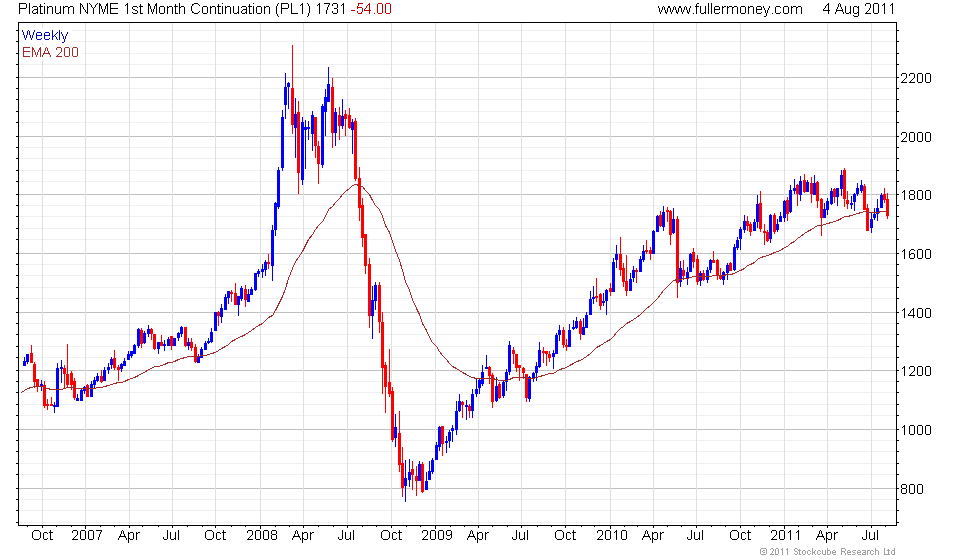
Task: Click the x-axis label '2009'
Action: pyautogui.click(x=436, y=536)
